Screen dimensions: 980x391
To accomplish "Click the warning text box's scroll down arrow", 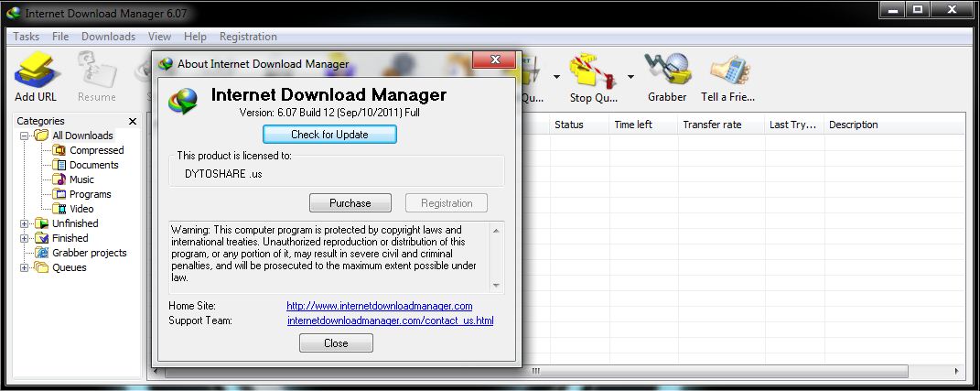I will point(496,286).
